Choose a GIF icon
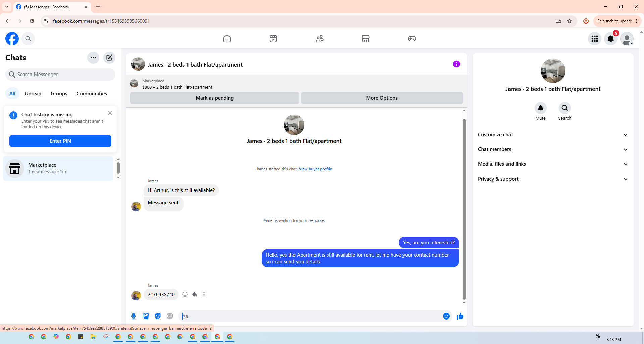 [x=170, y=316]
